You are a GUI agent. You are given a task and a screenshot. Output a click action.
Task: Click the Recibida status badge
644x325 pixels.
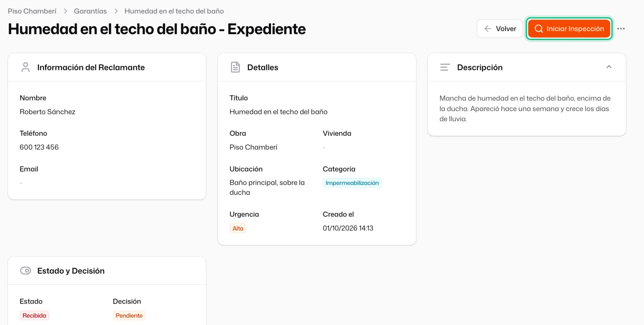pos(34,315)
